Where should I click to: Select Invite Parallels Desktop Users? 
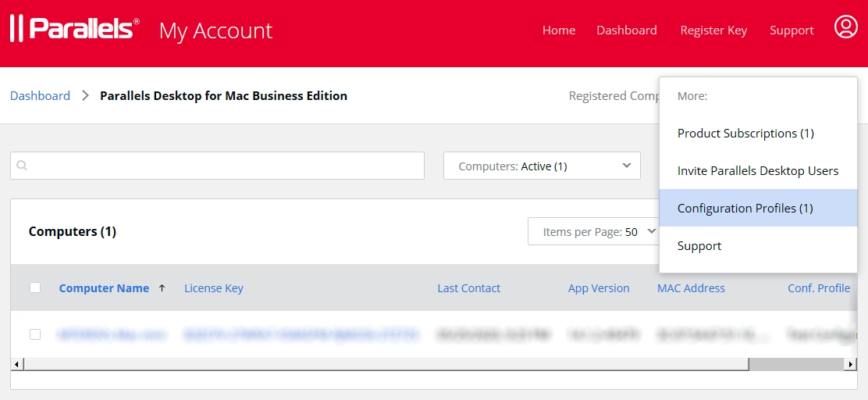757,170
